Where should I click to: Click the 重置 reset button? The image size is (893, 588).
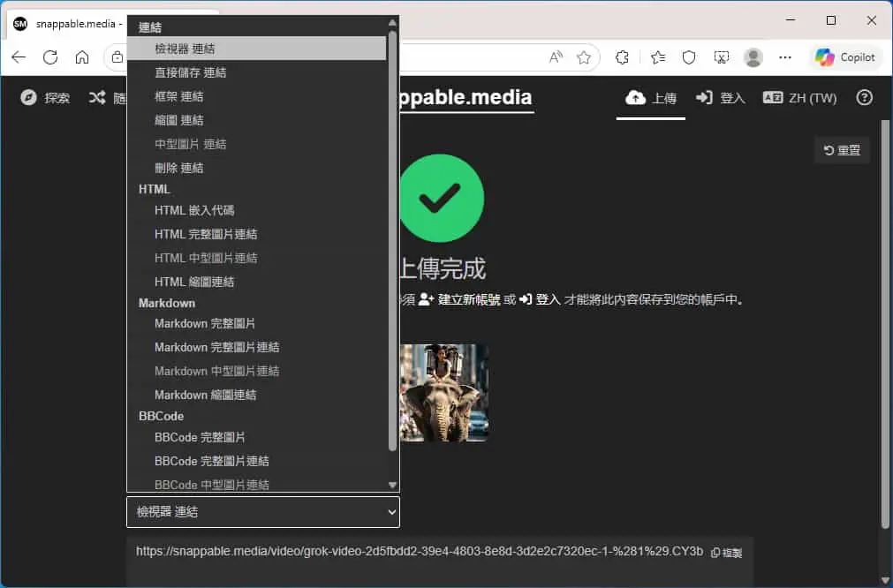842,150
